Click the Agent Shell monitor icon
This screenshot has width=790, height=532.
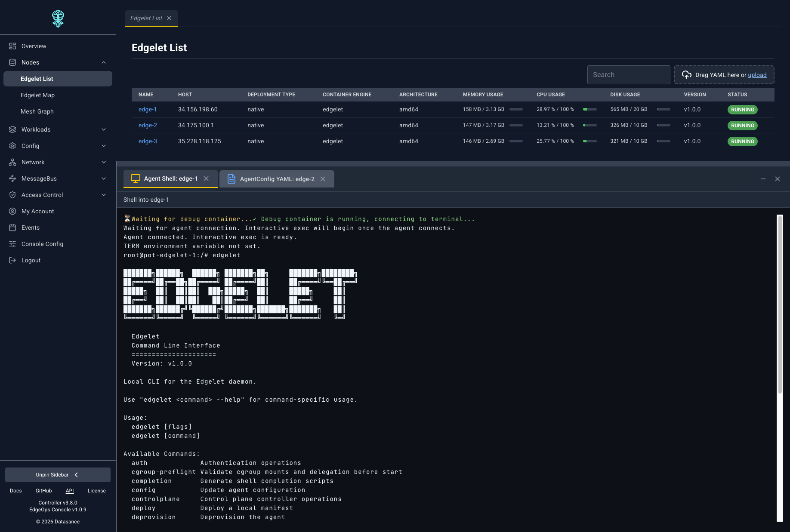(136, 178)
